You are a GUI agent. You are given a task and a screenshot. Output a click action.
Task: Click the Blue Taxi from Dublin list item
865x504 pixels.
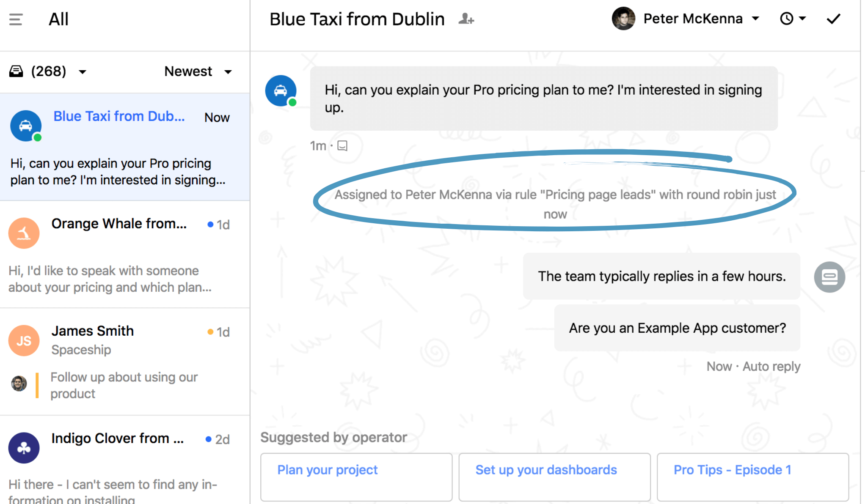tap(125, 147)
